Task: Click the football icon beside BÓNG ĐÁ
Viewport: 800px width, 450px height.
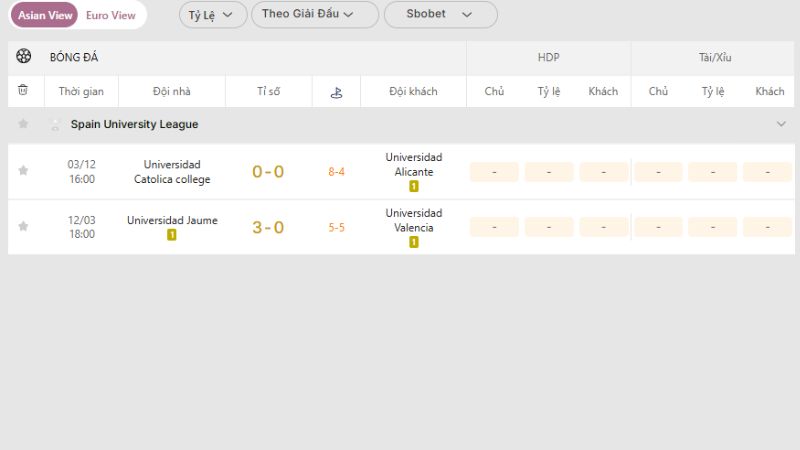Action: (x=24, y=57)
